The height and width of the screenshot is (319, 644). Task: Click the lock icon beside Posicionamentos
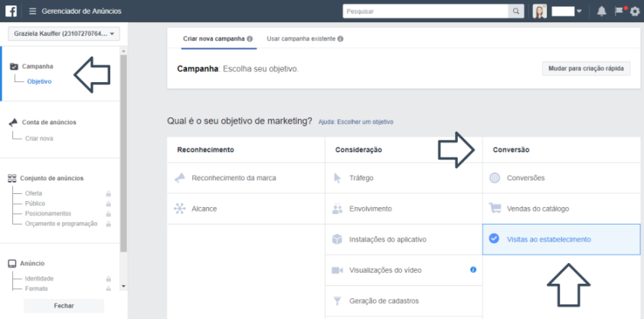[x=109, y=214]
